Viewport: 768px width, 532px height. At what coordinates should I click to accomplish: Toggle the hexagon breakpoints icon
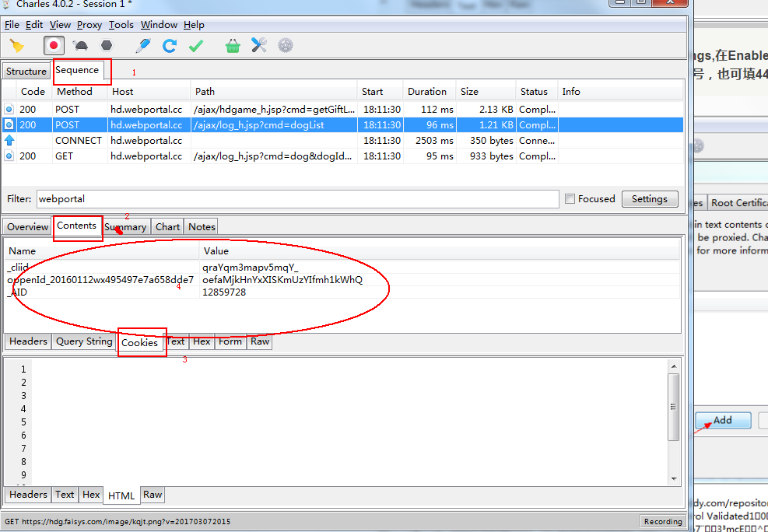(107, 46)
